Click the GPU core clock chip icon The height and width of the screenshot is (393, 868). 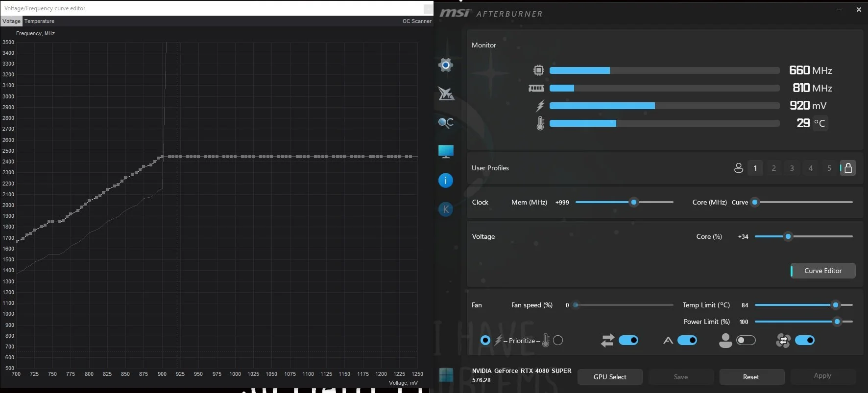point(539,70)
